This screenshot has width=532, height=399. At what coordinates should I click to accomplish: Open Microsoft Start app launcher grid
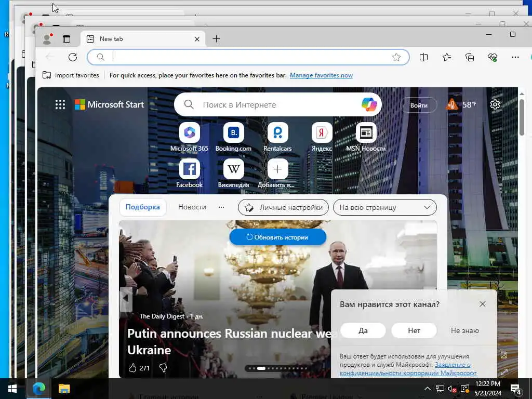coord(60,104)
